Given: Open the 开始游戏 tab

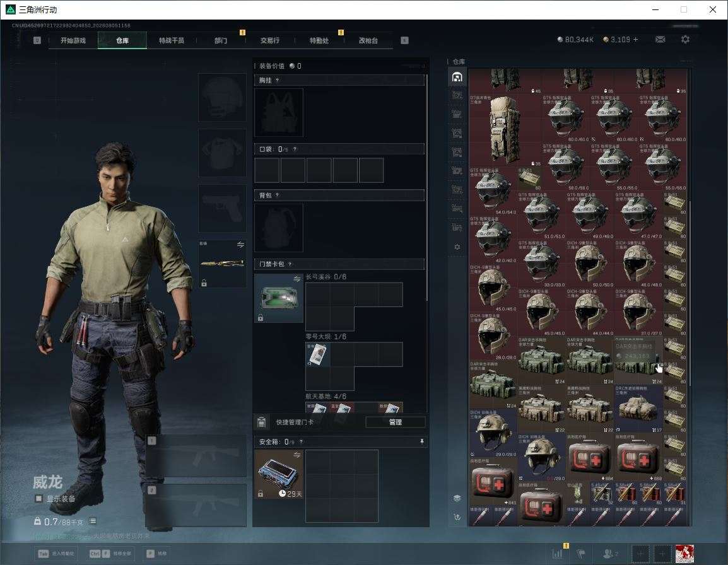Looking at the screenshot, I should (73, 40).
